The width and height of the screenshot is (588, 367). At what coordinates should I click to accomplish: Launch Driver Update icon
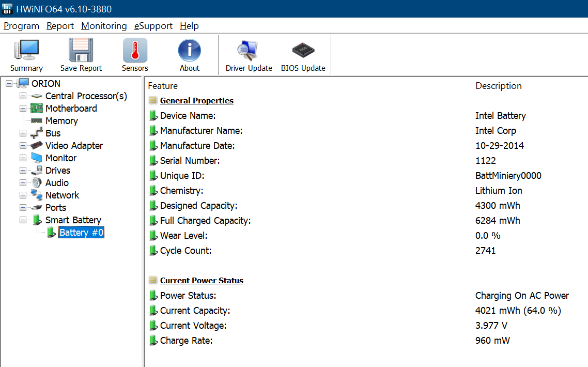(248, 50)
